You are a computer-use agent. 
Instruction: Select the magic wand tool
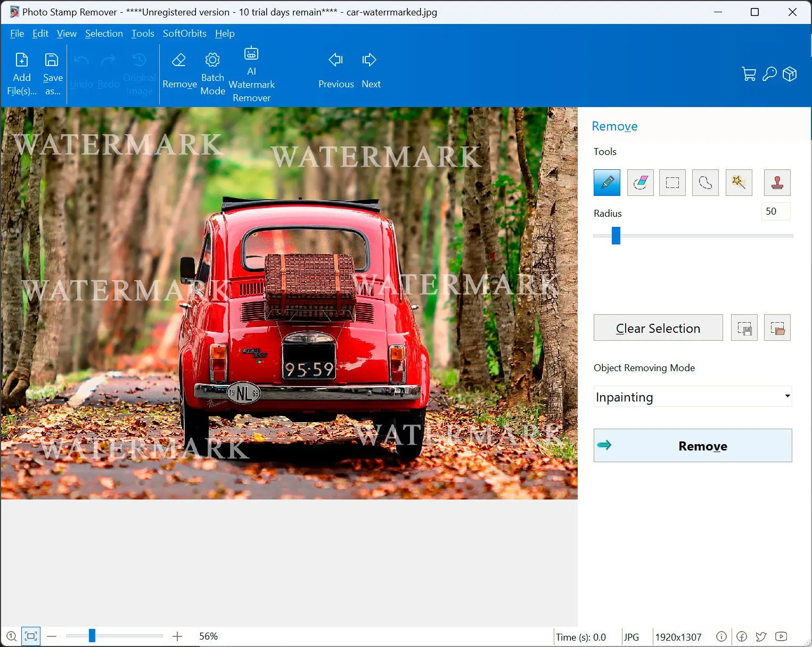click(739, 183)
